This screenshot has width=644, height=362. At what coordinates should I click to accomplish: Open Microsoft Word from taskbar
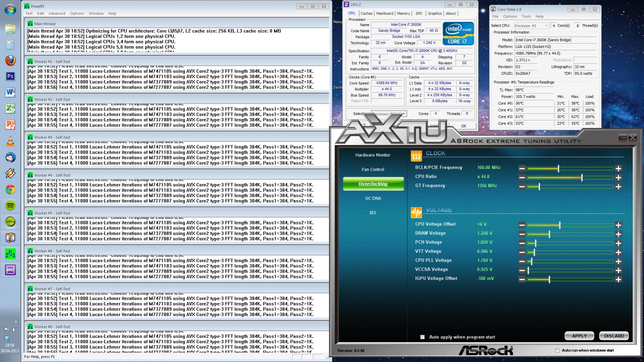click(x=10, y=92)
